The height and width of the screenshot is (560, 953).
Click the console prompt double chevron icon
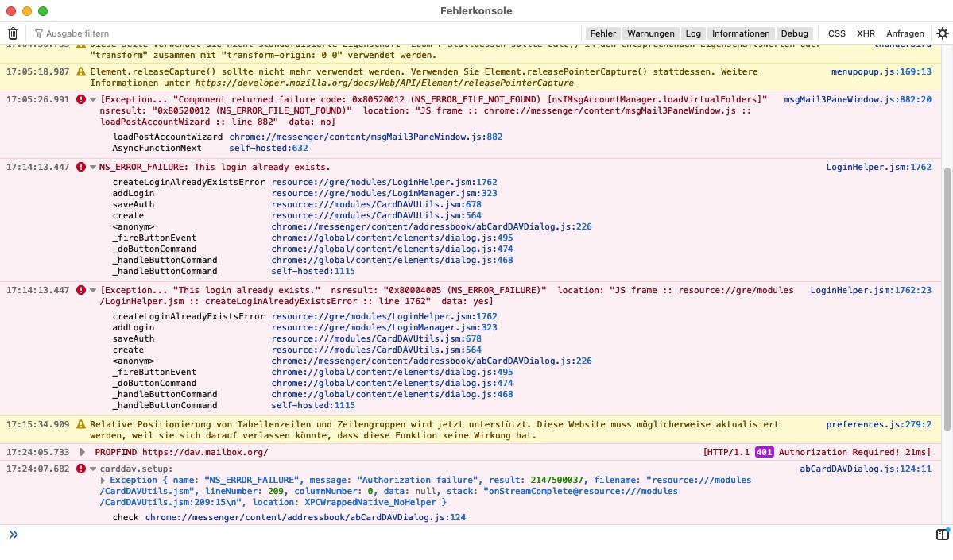[13, 535]
